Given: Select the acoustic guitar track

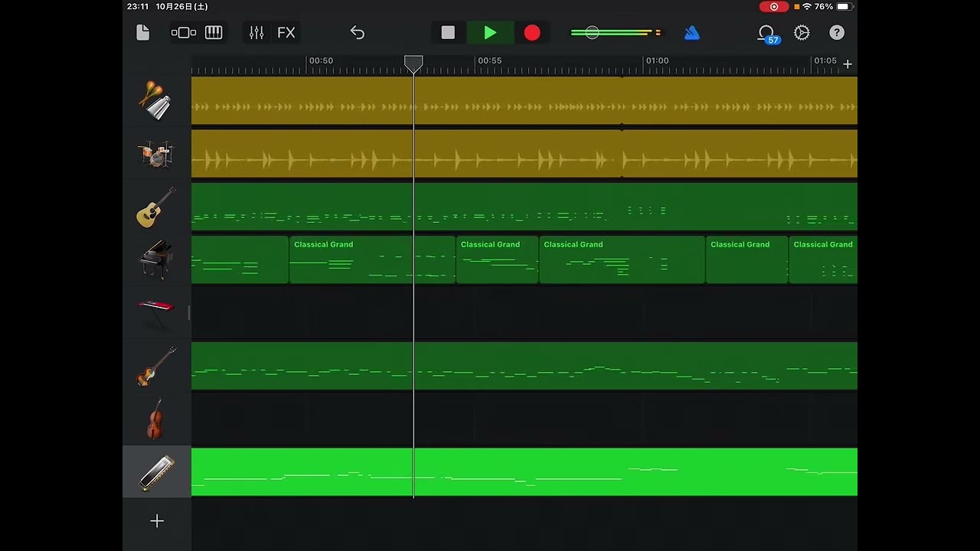Looking at the screenshot, I should pyautogui.click(x=156, y=207).
